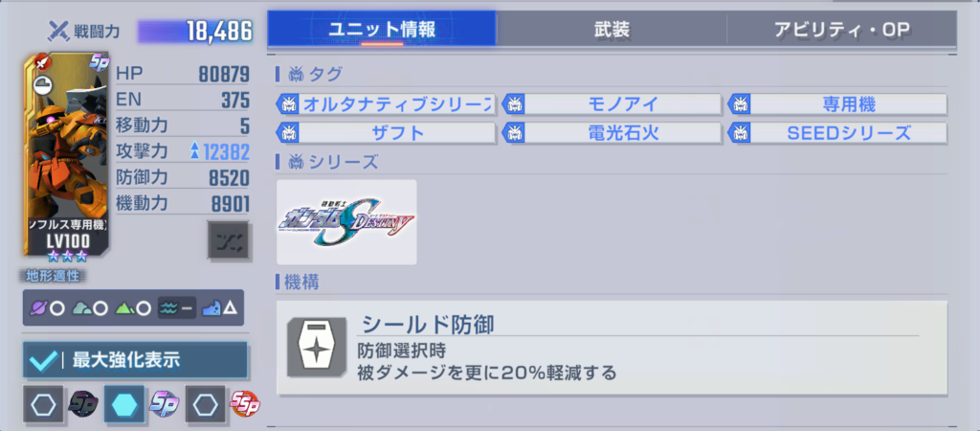980x431 pixels.
Task: Select the red SSP rarity badge
Action: click(245, 405)
